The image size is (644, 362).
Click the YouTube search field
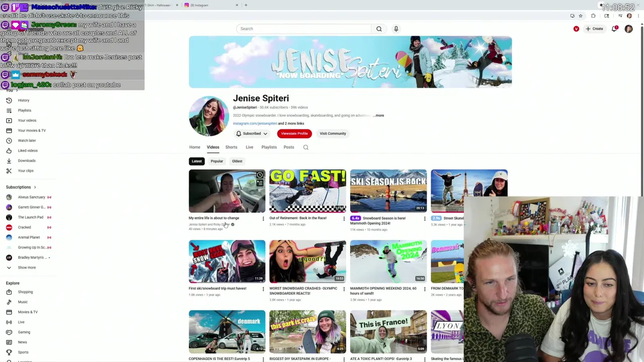coord(304,29)
